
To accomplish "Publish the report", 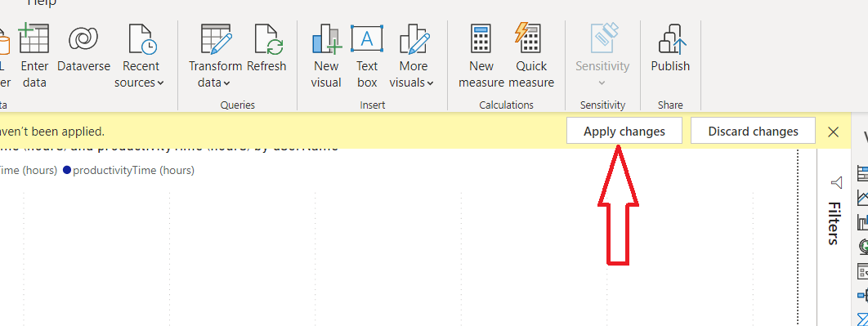I will (670, 49).
